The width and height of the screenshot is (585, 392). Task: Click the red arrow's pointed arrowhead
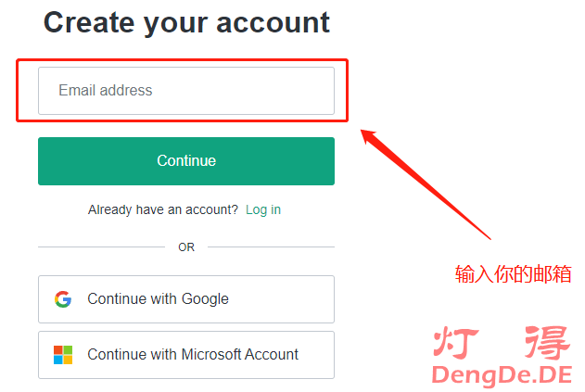coord(368,135)
